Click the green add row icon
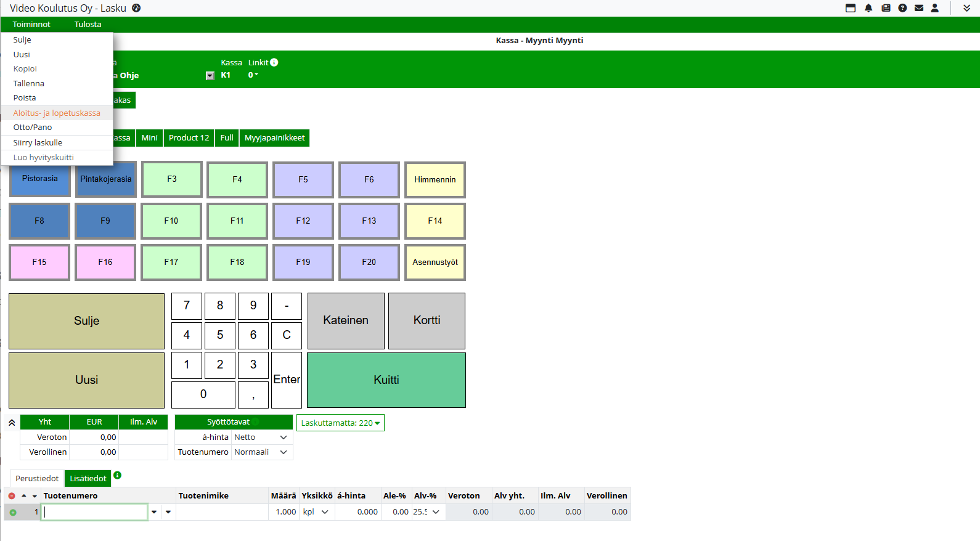This screenshot has height=541, width=980. 13,512
